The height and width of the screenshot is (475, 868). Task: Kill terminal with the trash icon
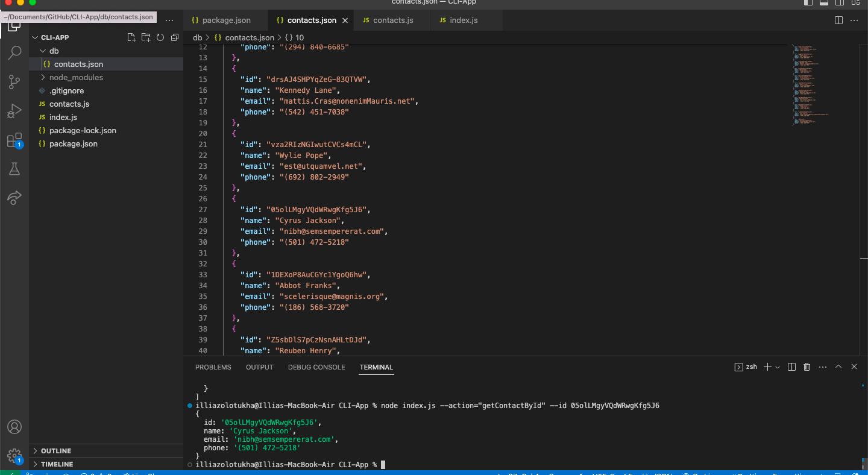point(807,367)
